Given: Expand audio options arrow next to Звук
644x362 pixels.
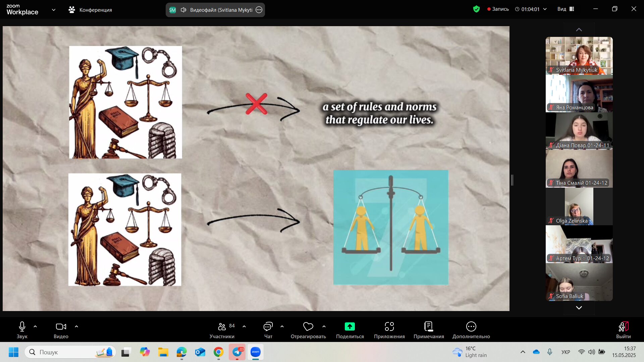Looking at the screenshot, I should pos(35,326).
